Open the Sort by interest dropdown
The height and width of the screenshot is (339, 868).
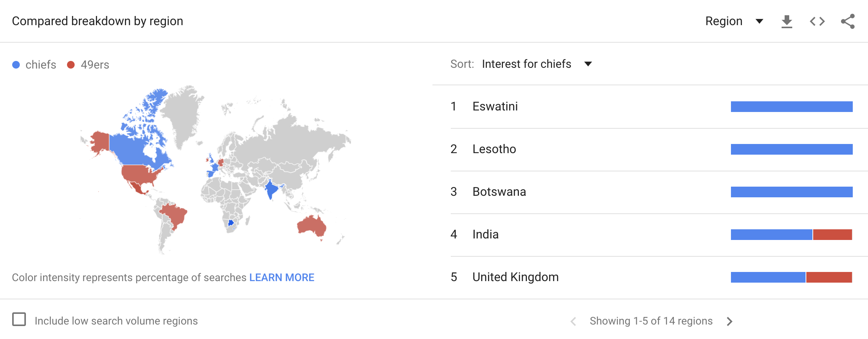pyautogui.click(x=527, y=64)
